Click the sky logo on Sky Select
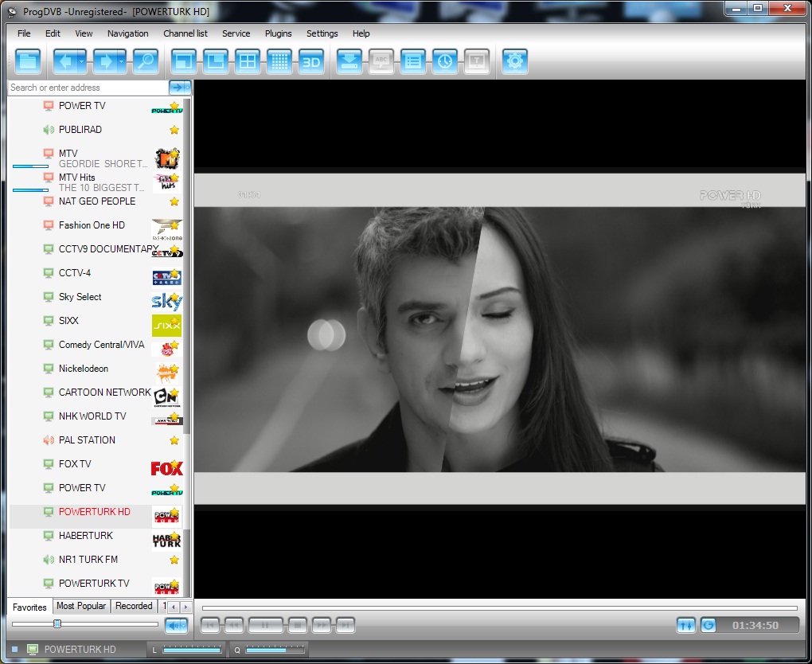Image resolution: width=812 pixels, height=664 pixels. pos(166,301)
